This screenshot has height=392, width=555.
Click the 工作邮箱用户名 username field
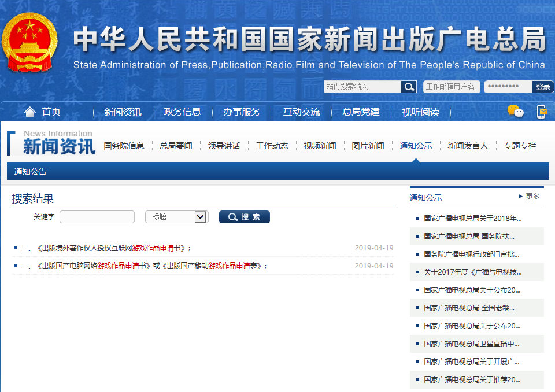(x=452, y=86)
